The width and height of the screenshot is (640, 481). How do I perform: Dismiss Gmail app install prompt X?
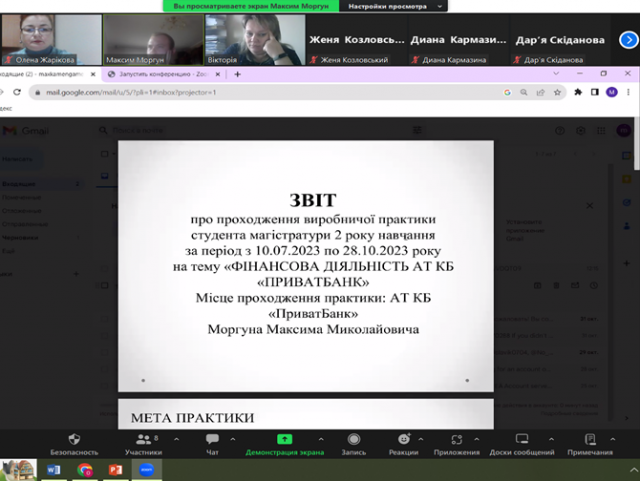coord(590,205)
